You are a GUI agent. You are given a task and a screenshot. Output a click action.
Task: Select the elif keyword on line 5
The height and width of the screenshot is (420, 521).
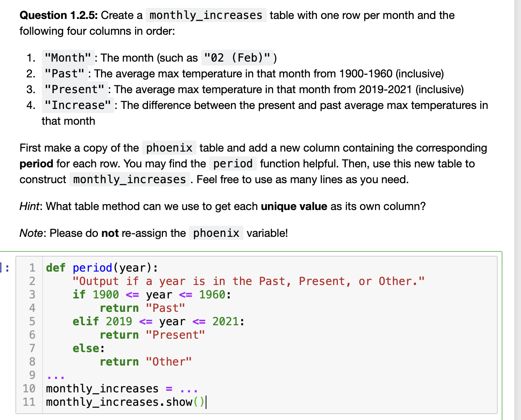85,321
